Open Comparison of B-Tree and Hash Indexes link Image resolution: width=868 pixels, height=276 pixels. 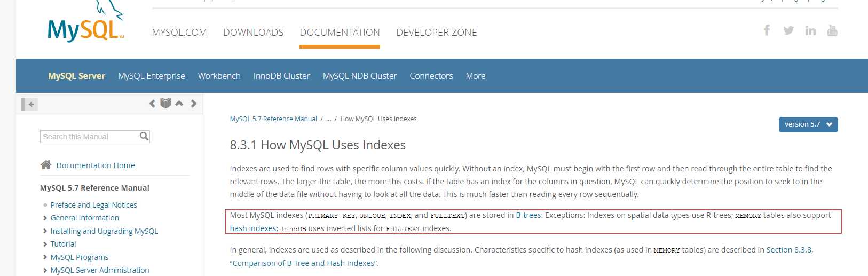(x=304, y=263)
